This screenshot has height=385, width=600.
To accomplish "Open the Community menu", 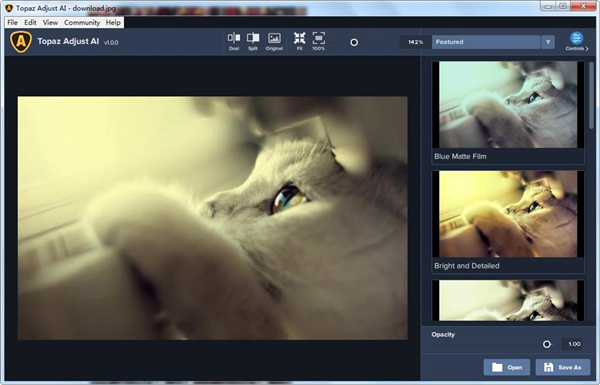I will (x=82, y=23).
